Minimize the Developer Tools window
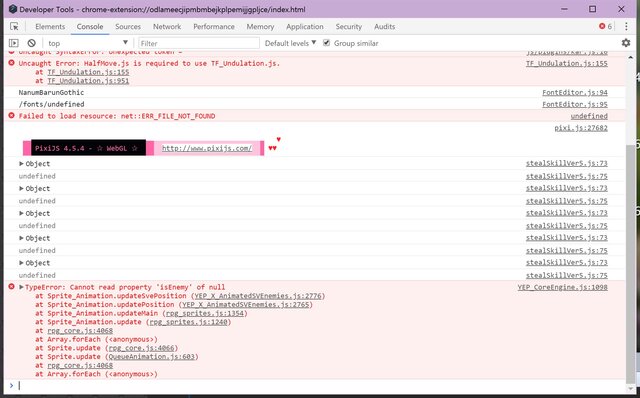This screenshot has width=640, height=398. coord(564,9)
